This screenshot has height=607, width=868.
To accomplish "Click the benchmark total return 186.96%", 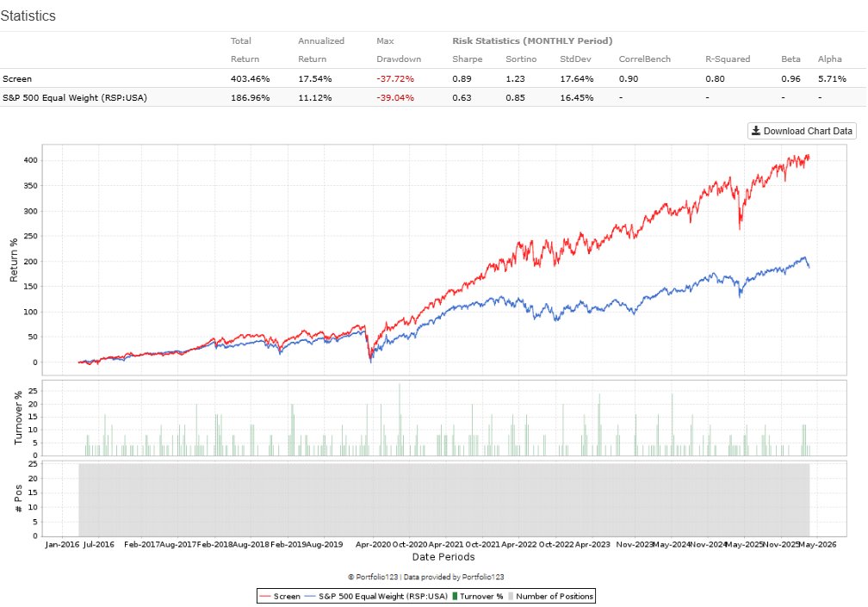I will coord(251,98).
